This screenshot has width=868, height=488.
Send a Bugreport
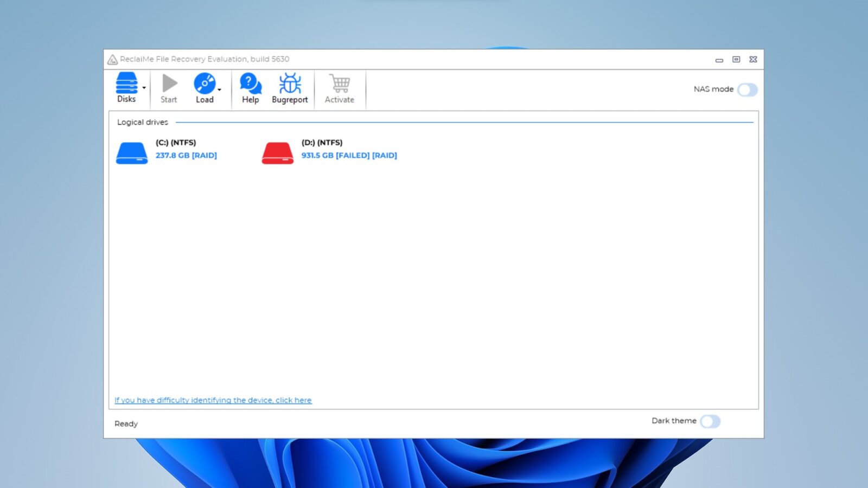[x=289, y=88]
